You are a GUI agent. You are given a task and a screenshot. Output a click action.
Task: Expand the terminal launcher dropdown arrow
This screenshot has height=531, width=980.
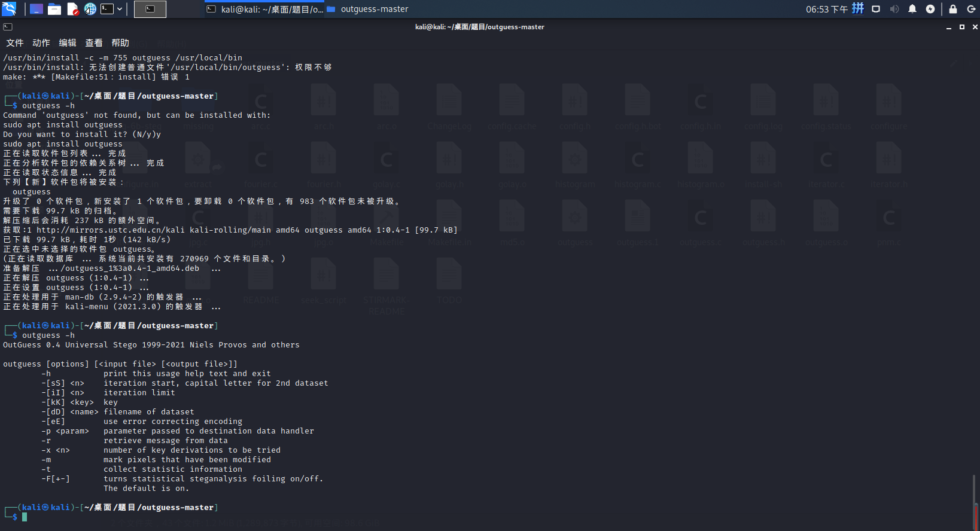coord(120,9)
